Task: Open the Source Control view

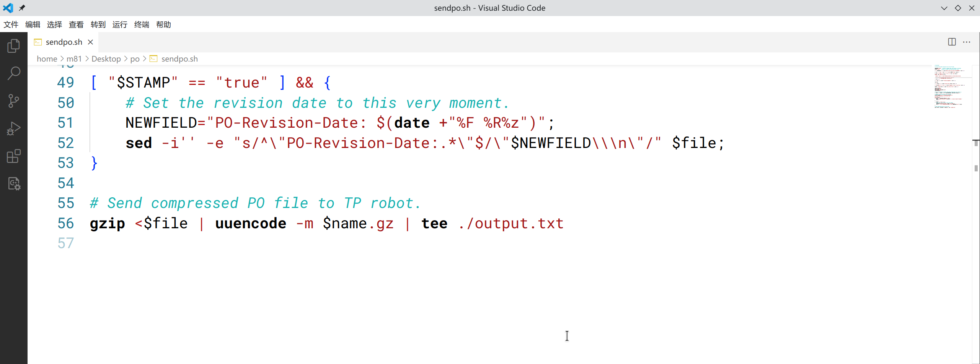Action: tap(14, 101)
